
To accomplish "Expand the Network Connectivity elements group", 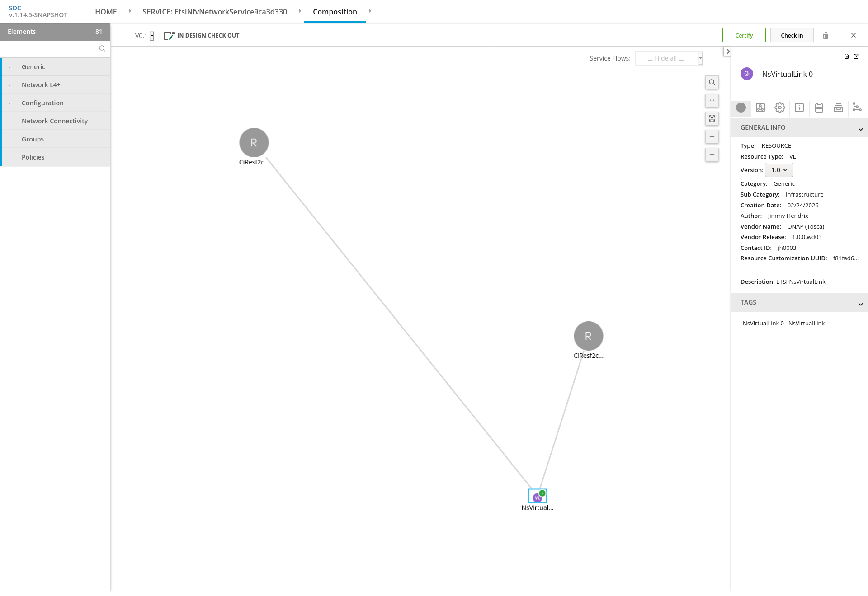I will [55, 121].
